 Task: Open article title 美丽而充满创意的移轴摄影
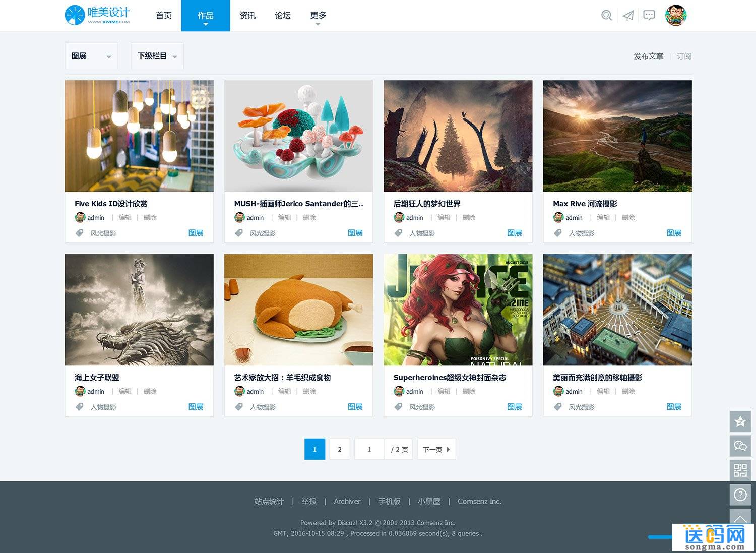597,378
